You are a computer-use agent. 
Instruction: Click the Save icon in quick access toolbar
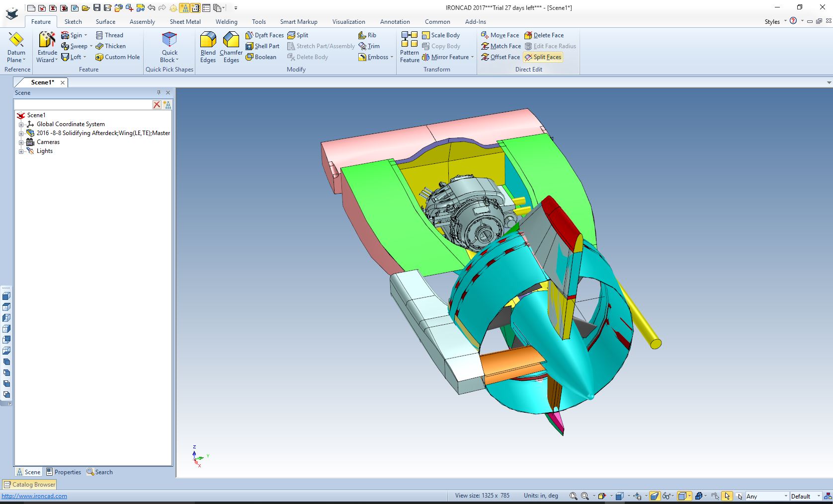[96, 7]
